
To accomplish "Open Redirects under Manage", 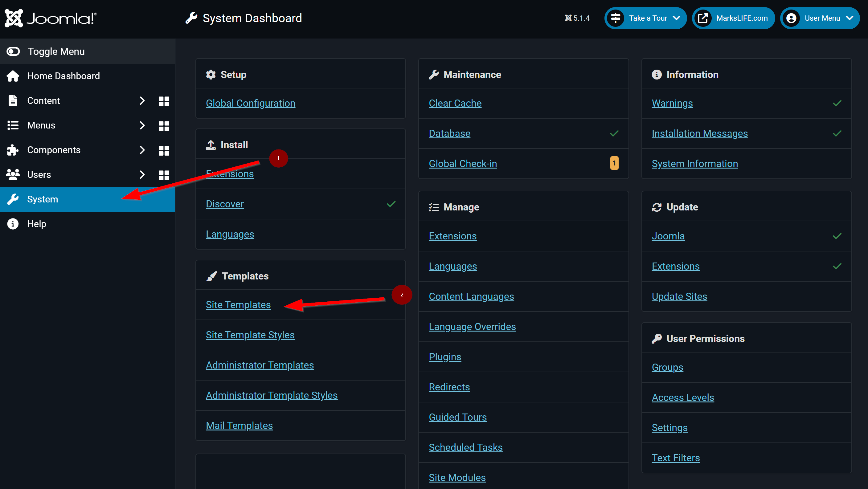I will 449,387.
